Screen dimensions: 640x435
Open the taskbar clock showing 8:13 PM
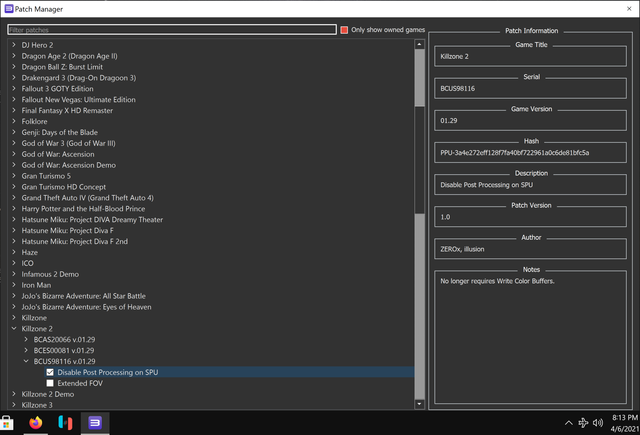tap(624, 423)
